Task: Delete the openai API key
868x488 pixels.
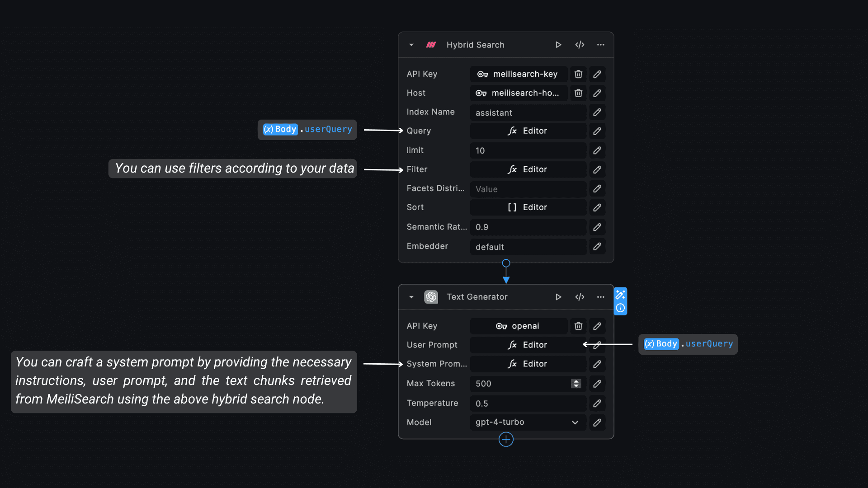Action: pos(578,326)
